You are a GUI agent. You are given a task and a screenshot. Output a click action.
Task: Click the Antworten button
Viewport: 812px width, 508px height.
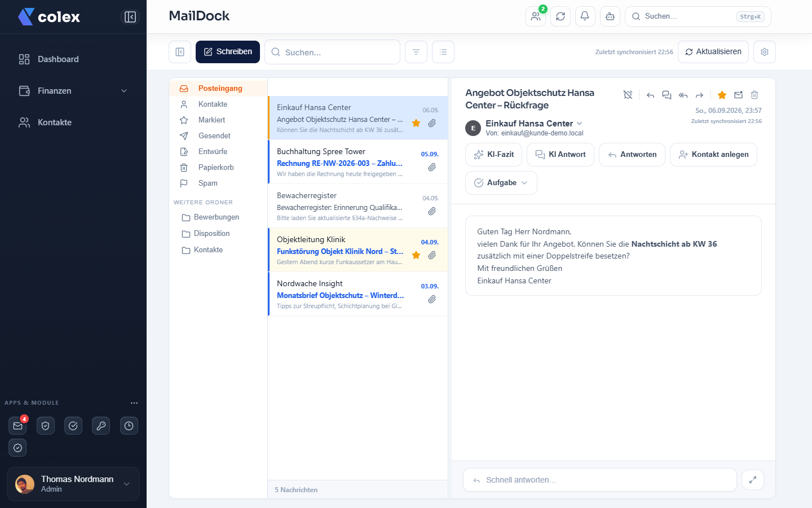point(632,155)
